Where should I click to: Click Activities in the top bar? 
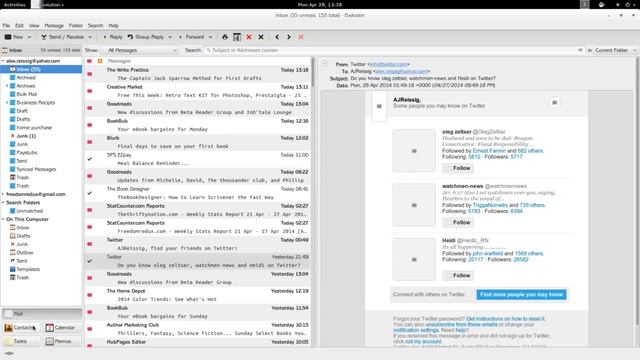[x=14, y=4]
